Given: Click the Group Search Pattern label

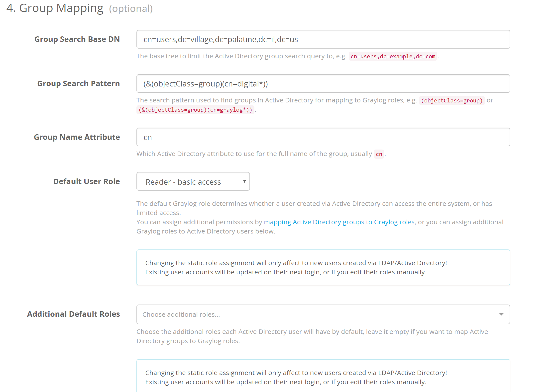Looking at the screenshot, I should pos(78,84).
